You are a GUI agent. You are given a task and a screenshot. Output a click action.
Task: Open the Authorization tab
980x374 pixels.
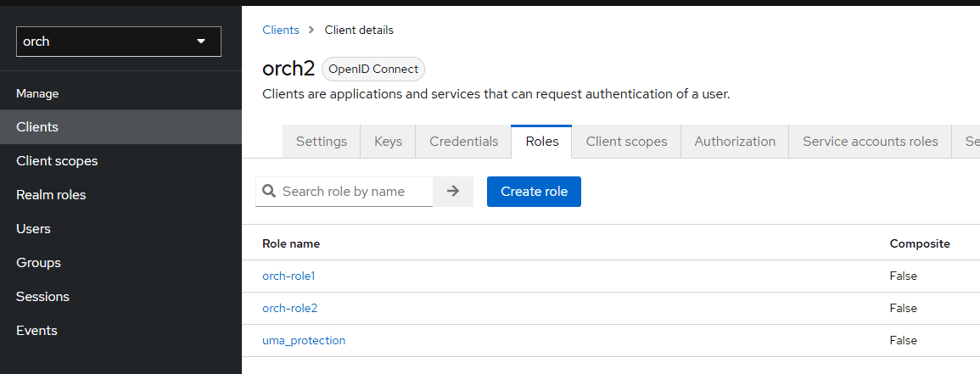[735, 142]
